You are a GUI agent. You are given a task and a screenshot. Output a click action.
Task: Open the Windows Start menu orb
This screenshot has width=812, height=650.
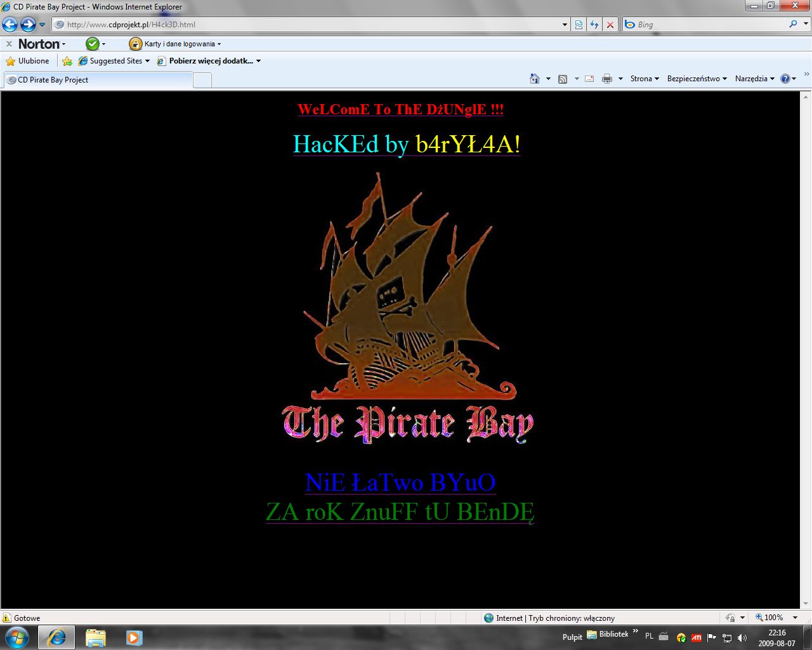[x=17, y=637]
